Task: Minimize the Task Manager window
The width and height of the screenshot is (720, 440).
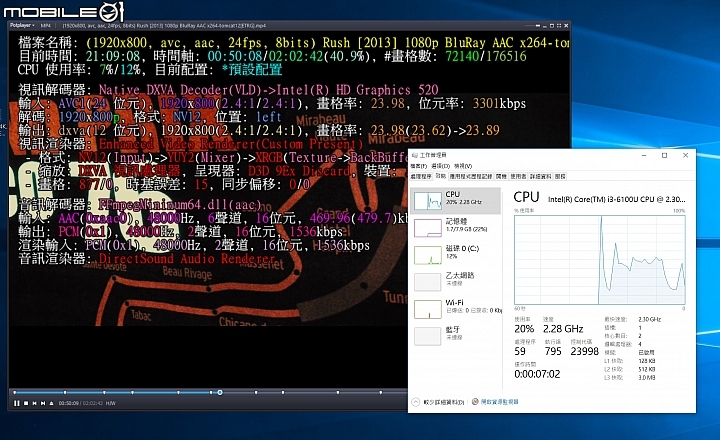Action: (x=643, y=156)
